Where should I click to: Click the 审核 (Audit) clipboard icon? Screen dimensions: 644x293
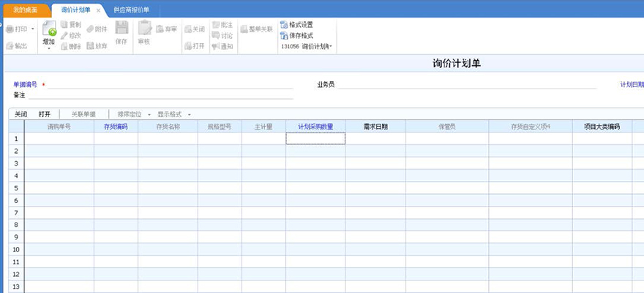click(144, 28)
